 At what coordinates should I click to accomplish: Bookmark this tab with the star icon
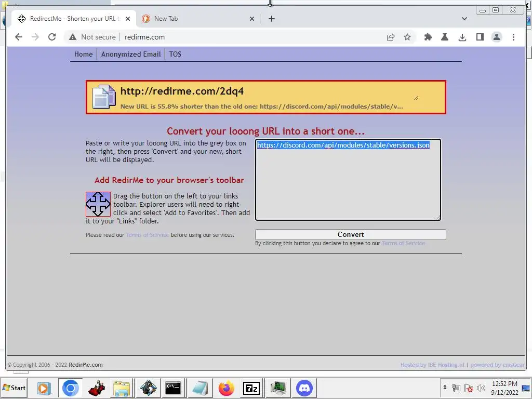tap(407, 37)
